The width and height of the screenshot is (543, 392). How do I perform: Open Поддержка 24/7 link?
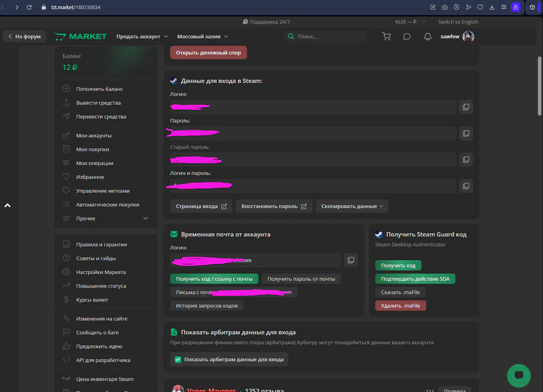click(266, 22)
